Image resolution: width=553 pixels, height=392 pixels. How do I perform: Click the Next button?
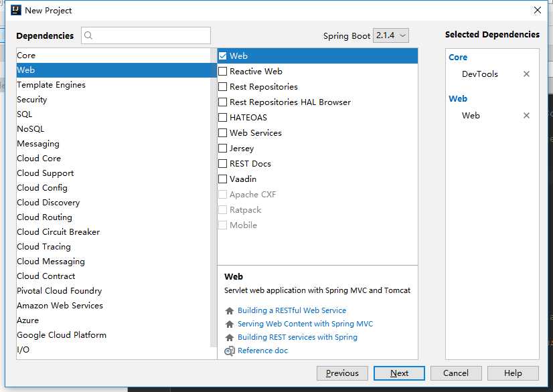pos(399,373)
